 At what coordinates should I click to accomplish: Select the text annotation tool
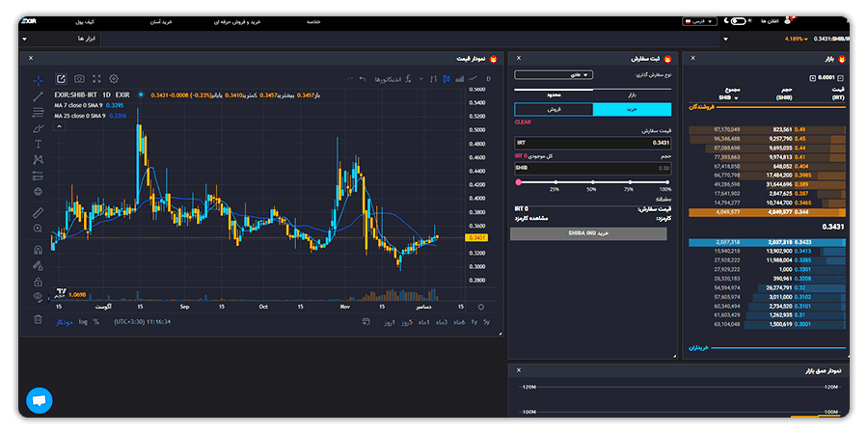[x=38, y=145]
